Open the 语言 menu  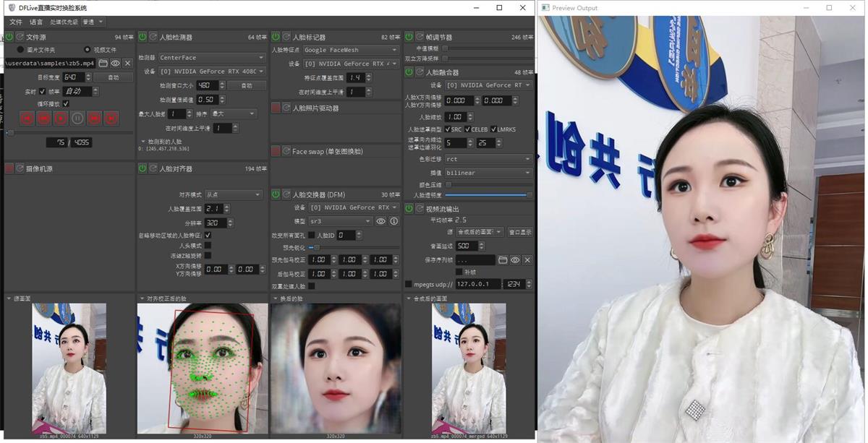coord(35,22)
